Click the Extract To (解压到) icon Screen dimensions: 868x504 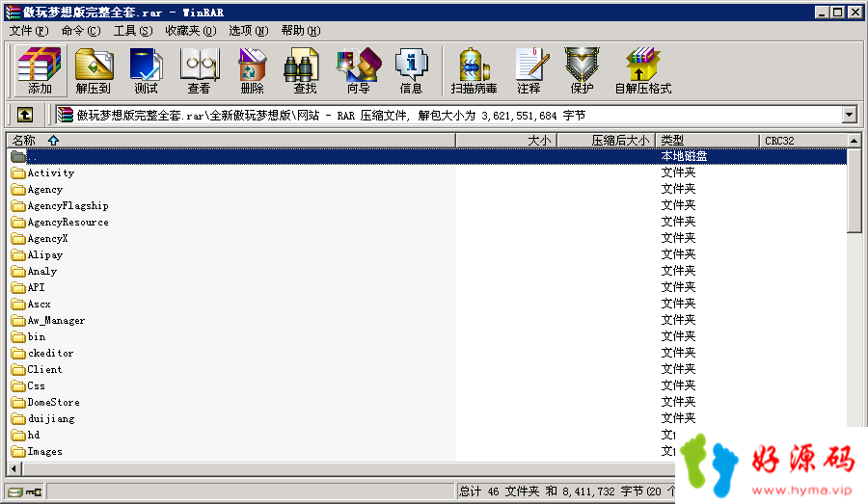93,70
